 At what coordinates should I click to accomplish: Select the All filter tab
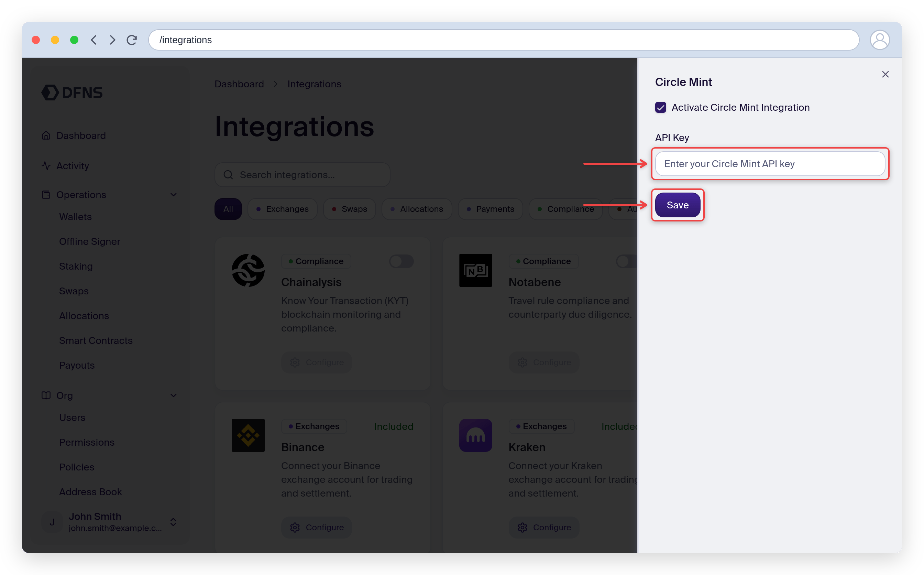[x=228, y=209]
